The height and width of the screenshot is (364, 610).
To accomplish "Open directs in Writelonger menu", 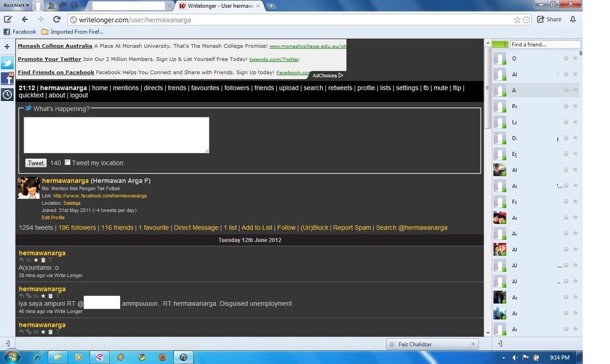I will 153,88.
